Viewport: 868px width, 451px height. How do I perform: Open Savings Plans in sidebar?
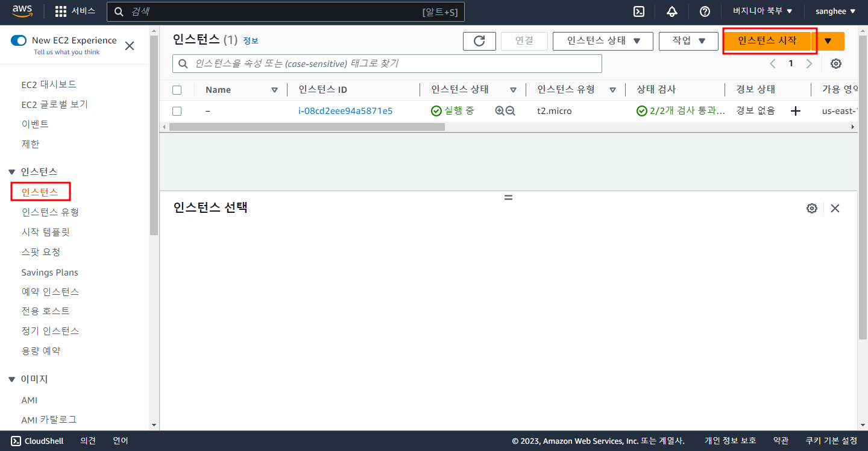49,273
